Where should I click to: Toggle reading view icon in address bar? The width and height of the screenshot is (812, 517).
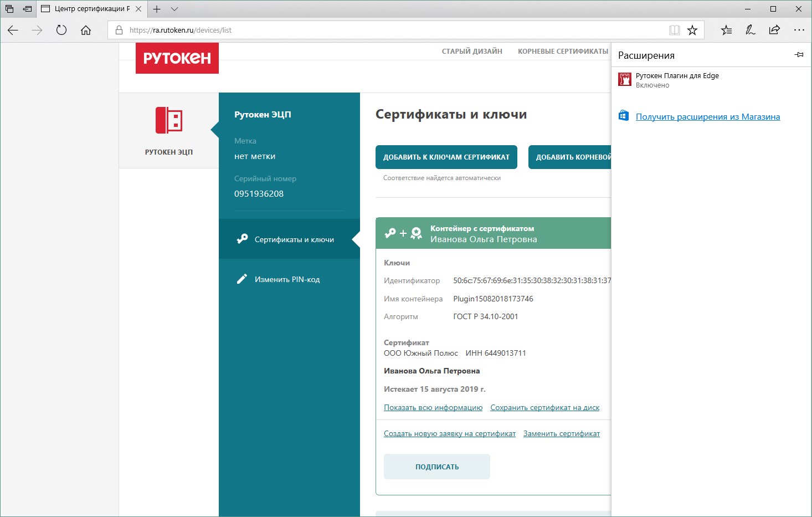pos(674,30)
